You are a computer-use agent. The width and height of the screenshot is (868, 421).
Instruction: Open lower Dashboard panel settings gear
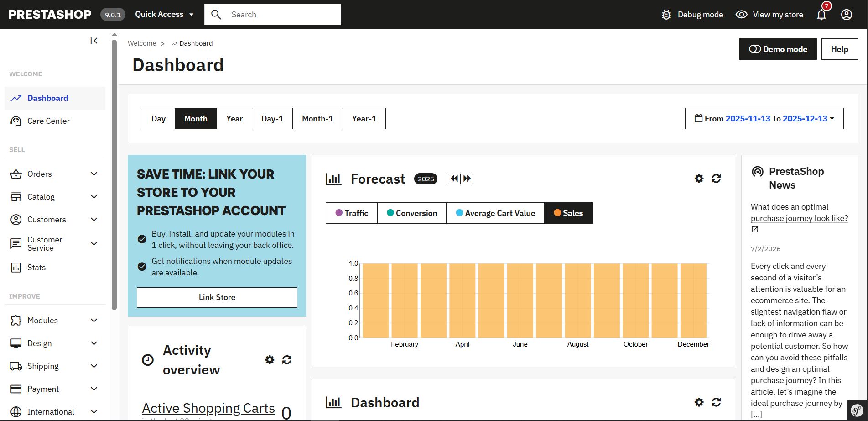[x=699, y=402]
